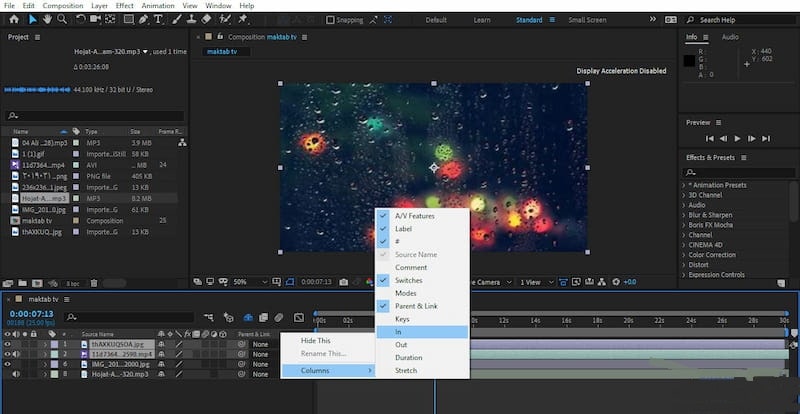Select the Zoom magnifier tool

click(x=62, y=19)
